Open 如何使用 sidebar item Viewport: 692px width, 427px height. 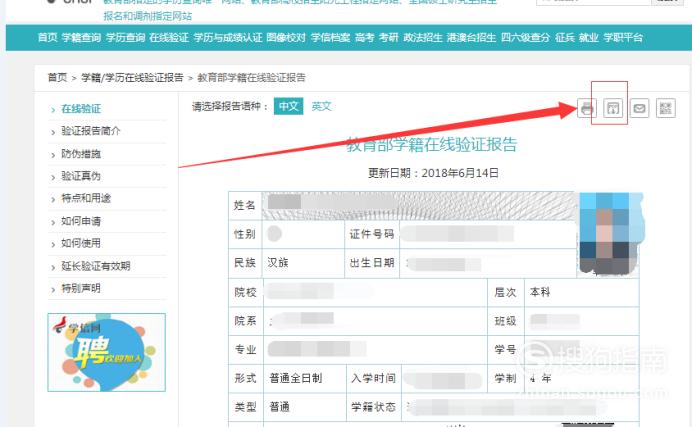pos(81,243)
